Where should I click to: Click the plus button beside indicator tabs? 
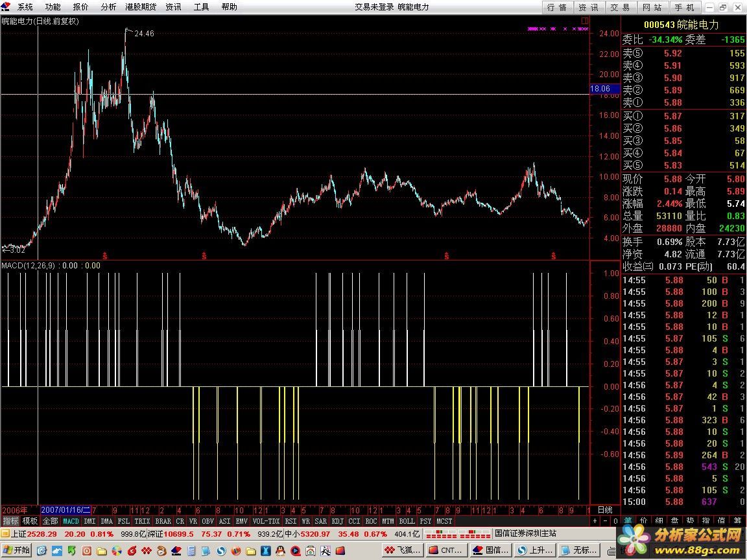595,521
